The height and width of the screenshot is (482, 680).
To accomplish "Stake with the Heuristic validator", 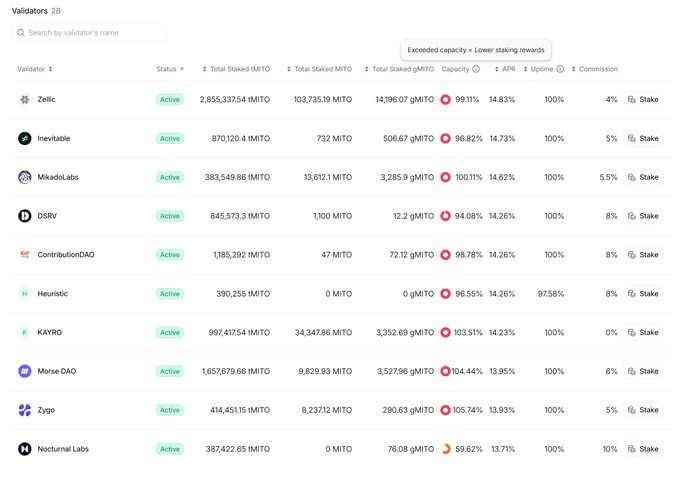I will coord(644,294).
